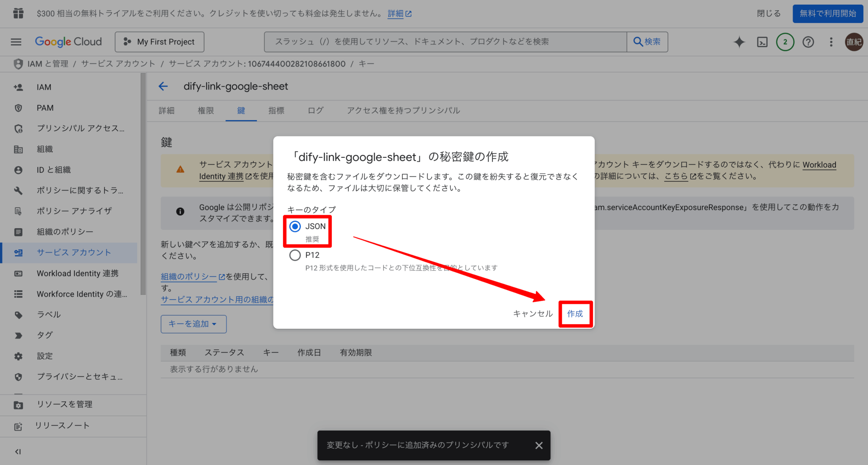Open the help question mark icon
This screenshot has height=465, width=868.
tap(808, 42)
